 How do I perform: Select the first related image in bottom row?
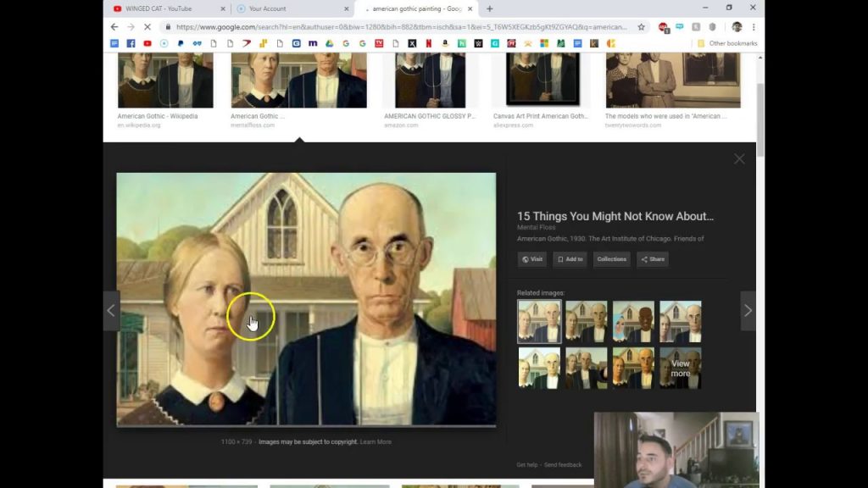coord(539,368)
